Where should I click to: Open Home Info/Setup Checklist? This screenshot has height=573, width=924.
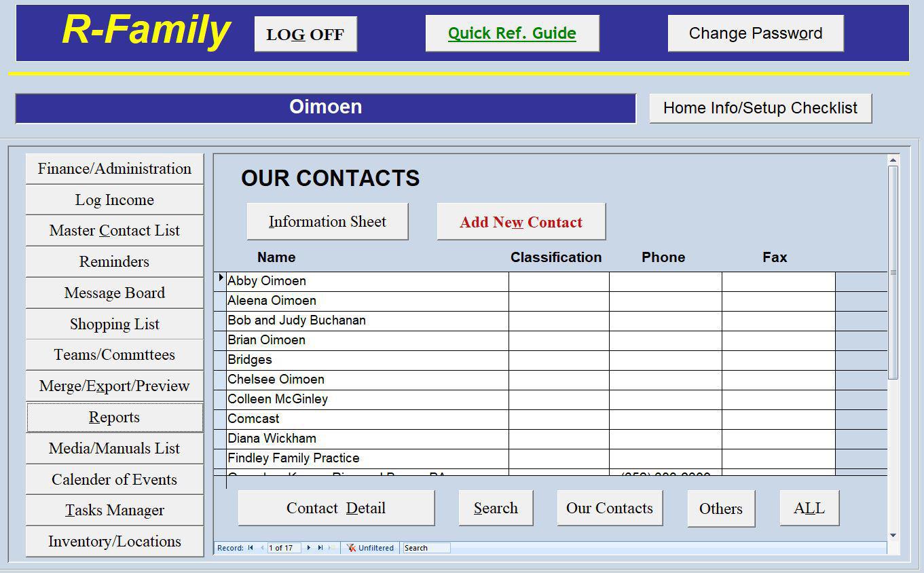pos(760,108)
